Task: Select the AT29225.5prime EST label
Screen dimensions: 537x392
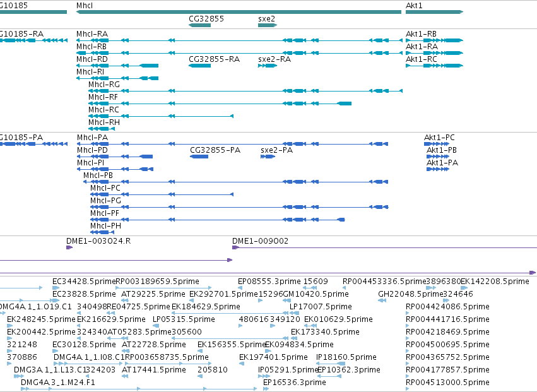Action: [153, 294]
